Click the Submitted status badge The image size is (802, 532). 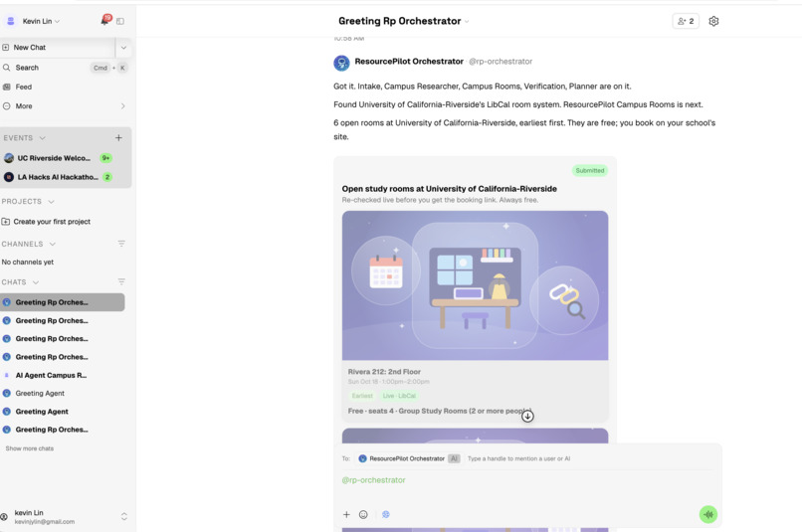pos(590,171)
